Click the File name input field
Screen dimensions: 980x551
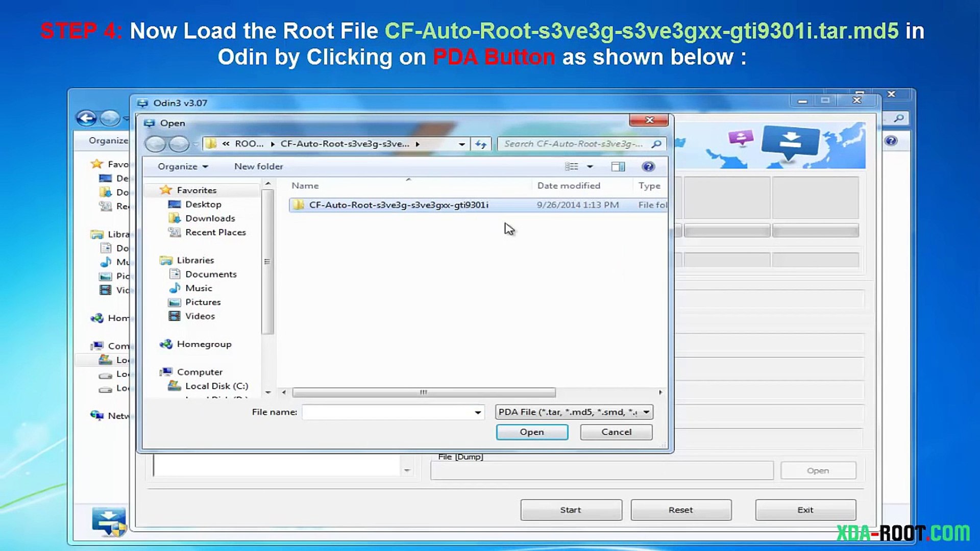click(388, 412)
